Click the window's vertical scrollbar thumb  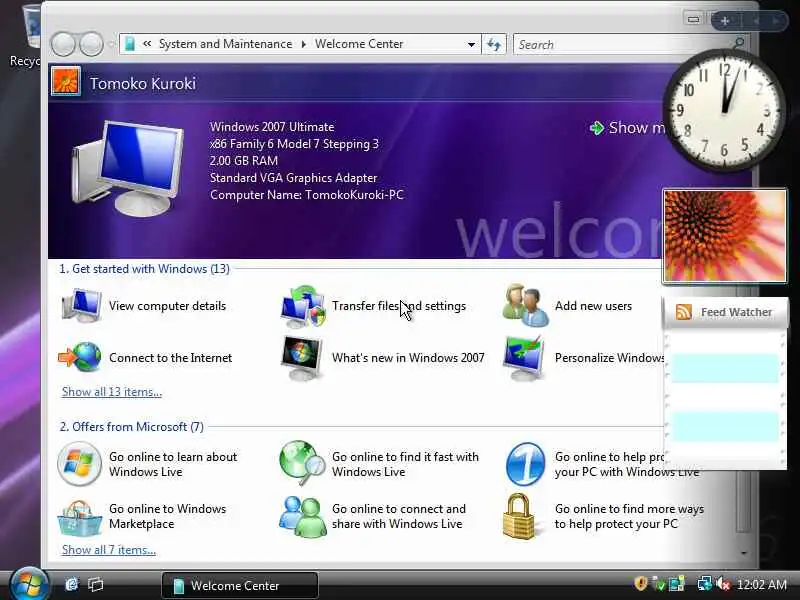click(744, 500)
